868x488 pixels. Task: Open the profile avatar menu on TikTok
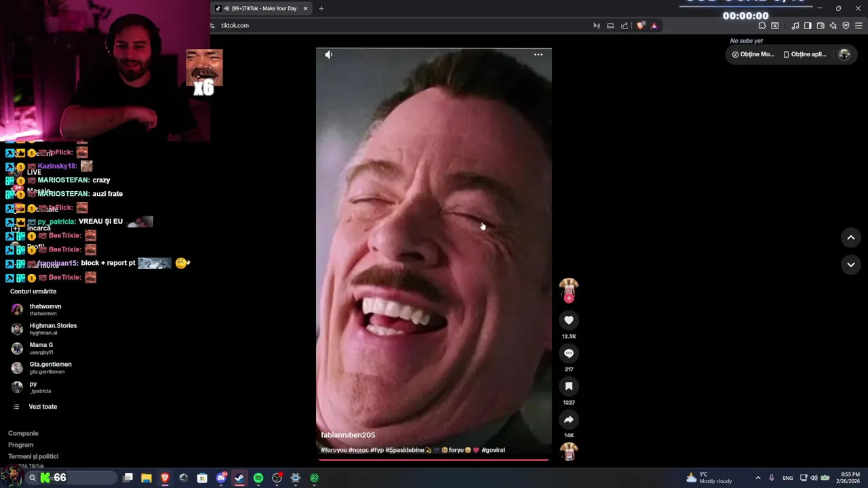point(844,55)
